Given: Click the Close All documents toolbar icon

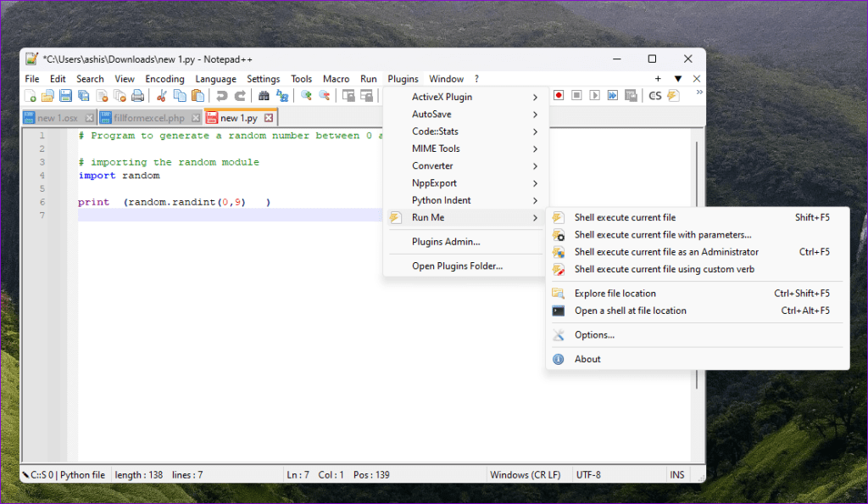Looking at the screenshot, I should point(120,96).
